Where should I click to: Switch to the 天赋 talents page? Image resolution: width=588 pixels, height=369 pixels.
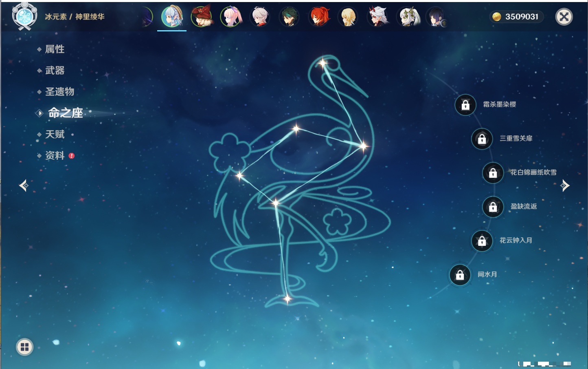click(x=55, y=135)
